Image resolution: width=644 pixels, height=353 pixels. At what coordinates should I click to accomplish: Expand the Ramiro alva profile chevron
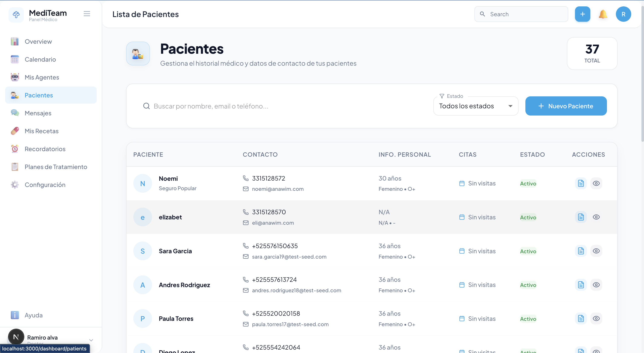(91, 340)
